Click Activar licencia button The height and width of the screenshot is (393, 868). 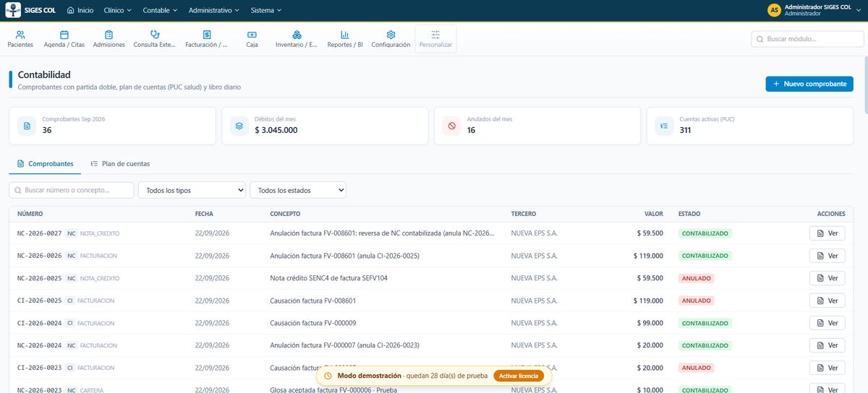tap(519, 376)
